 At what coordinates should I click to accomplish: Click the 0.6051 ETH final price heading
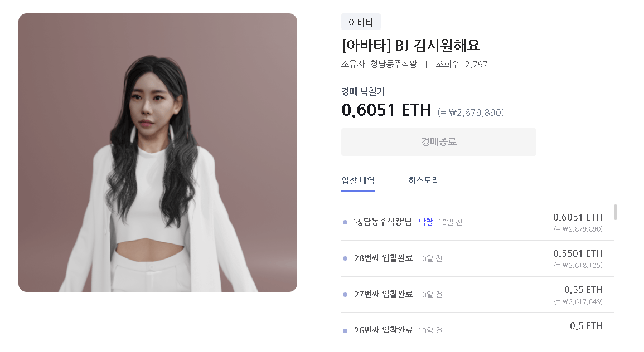[386, 110]
